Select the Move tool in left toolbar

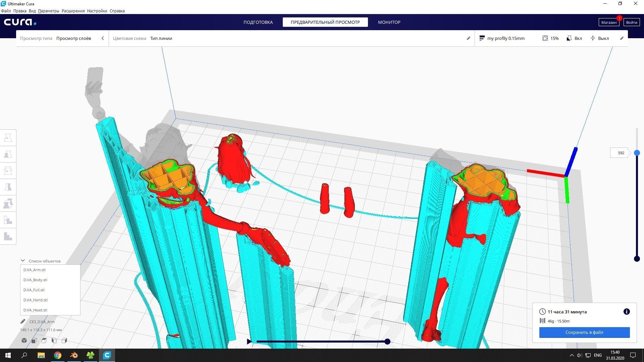[8, 138]
